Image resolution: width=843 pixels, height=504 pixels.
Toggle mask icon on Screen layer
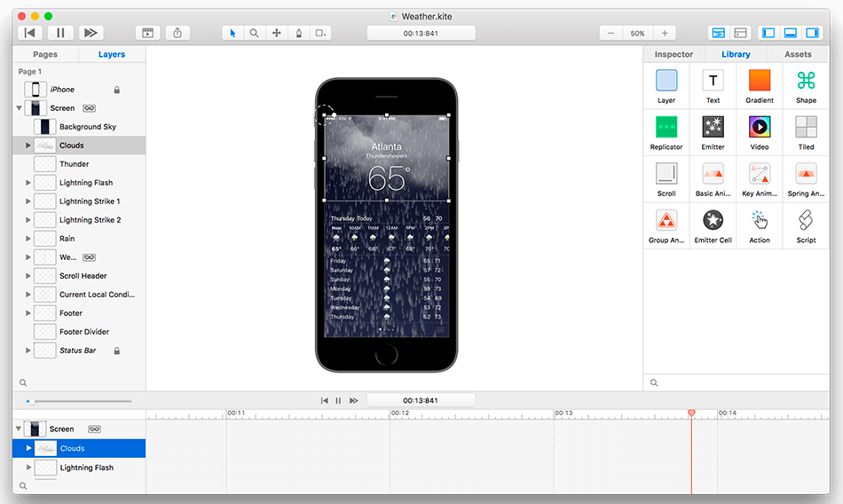click(90, 108)
